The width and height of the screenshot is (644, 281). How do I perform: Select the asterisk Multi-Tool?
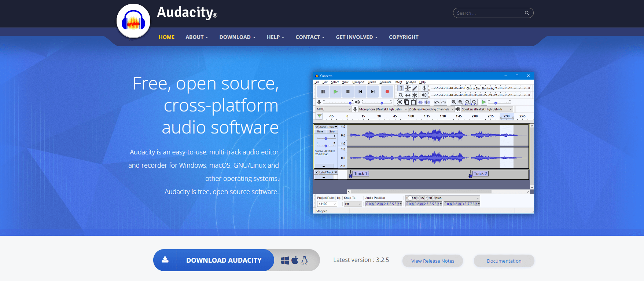[415, 95]
